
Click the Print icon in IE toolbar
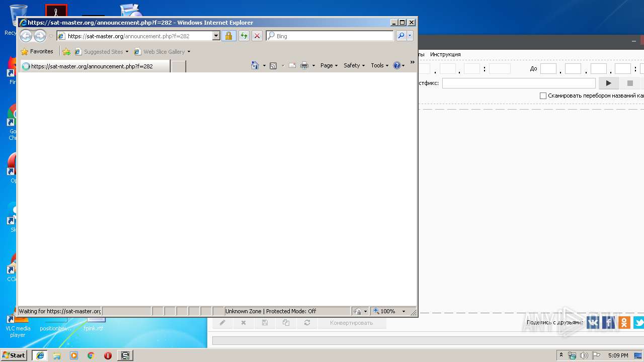point(304,65)
